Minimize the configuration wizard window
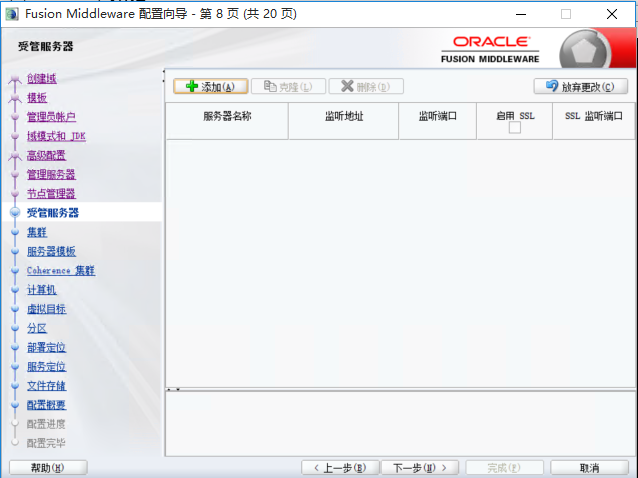638x478 pixels. (x=521, y=14)
